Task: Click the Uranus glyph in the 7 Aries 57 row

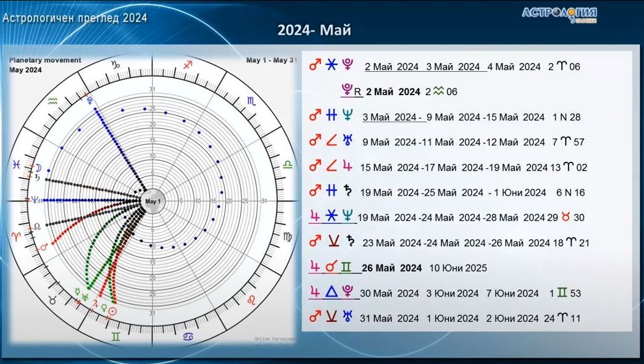Action: pyautogui.click(x=348, y=141)
